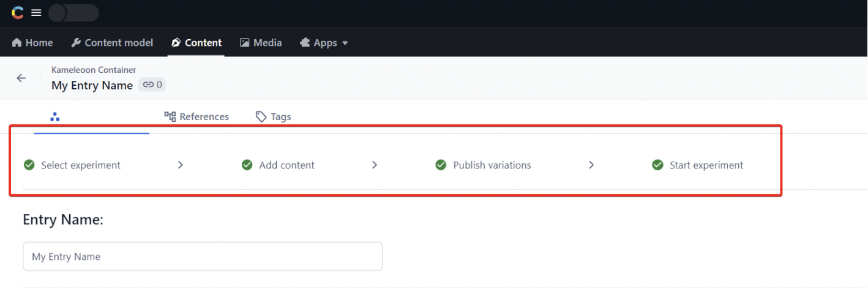Switch to the Tags tab
Viewport: 868px width, 288px height.
click(x=273, y=116)
